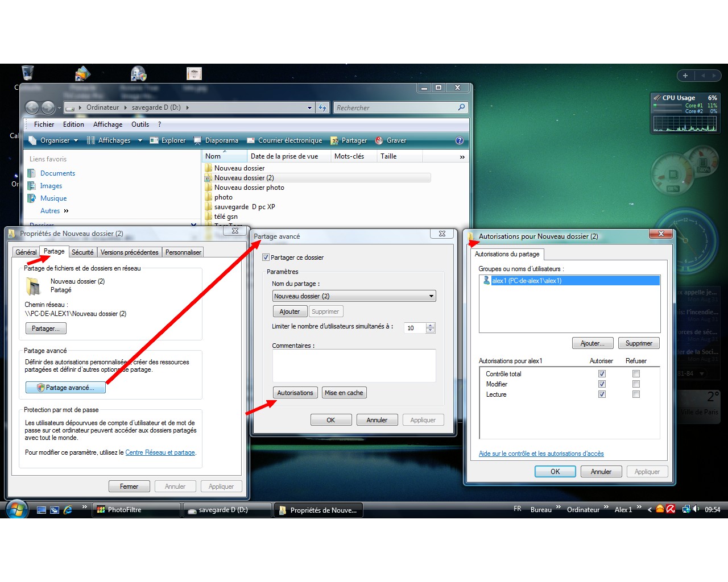Click Explorer toolbar button

(168, 140)
